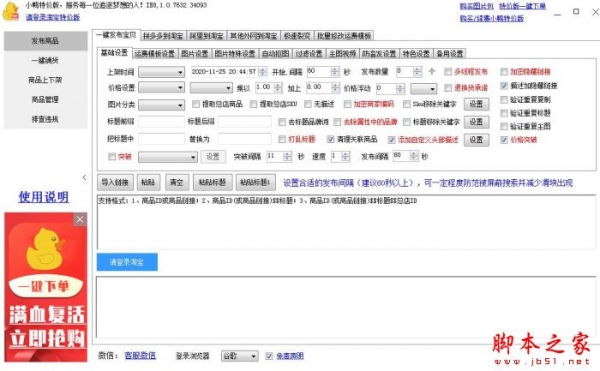Click the 客服微信 link
This screenshot has height=371, width=600.
click(140, 356)
